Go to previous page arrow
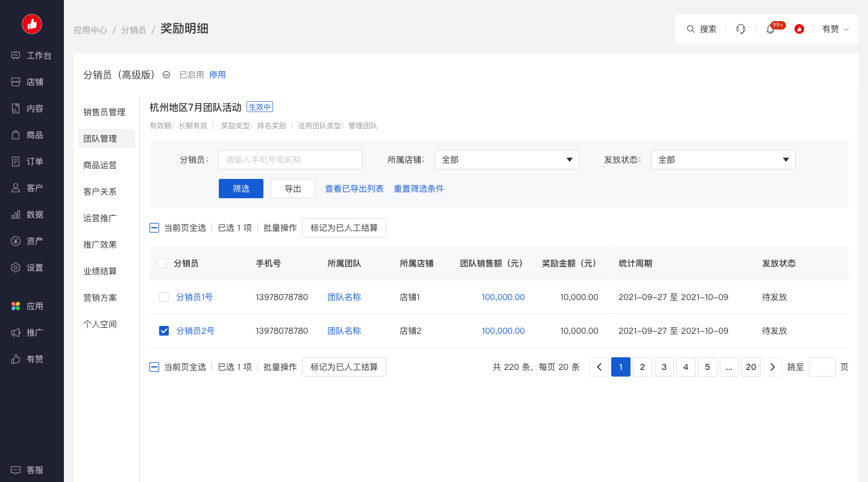 coord(599,367)
